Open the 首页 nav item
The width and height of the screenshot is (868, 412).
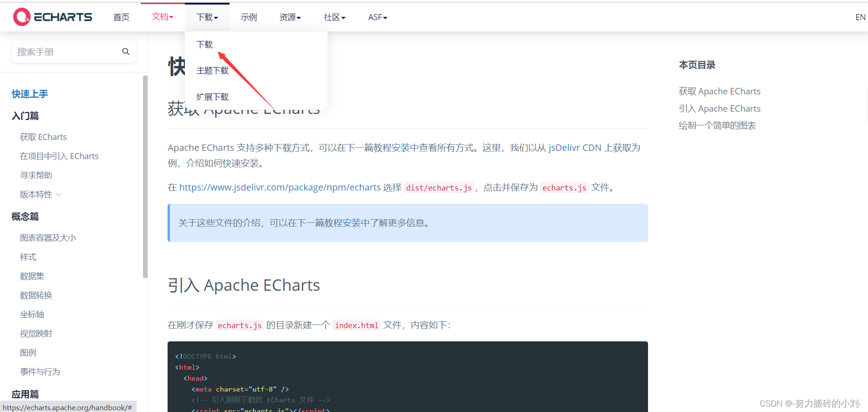pos(121,17)
